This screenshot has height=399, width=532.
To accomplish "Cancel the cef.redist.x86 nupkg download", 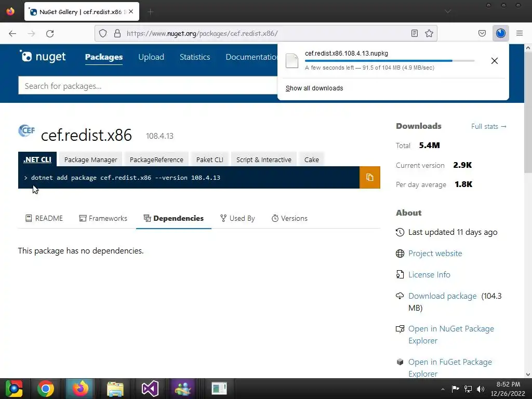I will click(495, 61).
